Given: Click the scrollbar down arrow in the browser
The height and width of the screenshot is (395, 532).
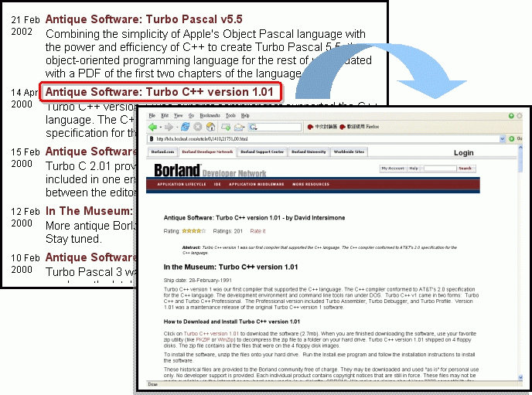Looking at the screenshot, I should (x=520, y=377).
